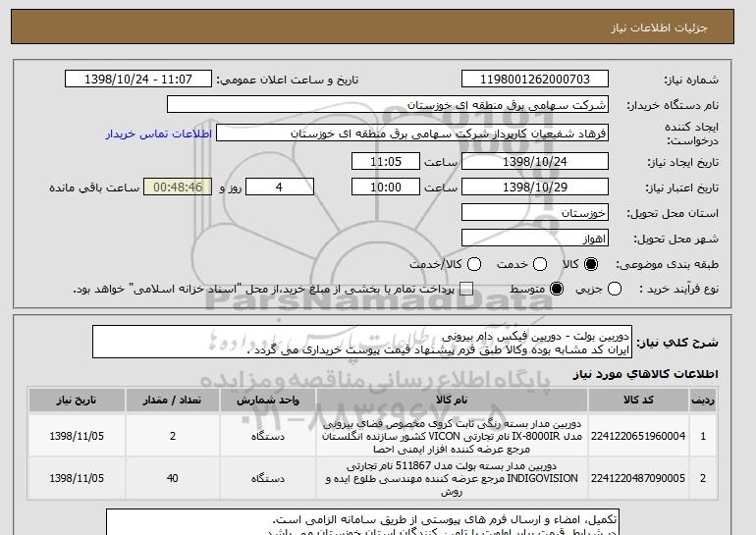
Task: Select the خدمت radio button
Action: (540, 264)
